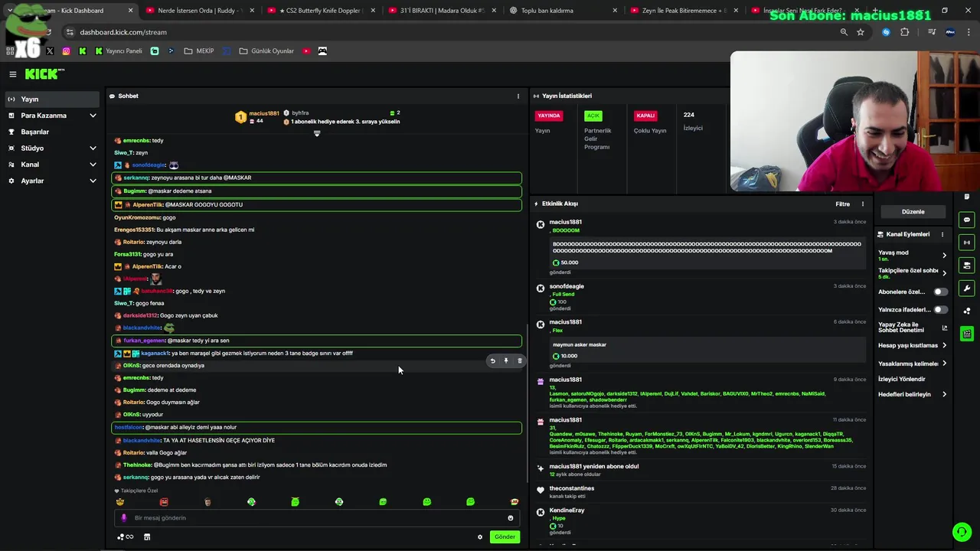The width and height of the screenshot is (980, 551).
Task: Click the shop icon below message box
Action: (x=147, y=537)
